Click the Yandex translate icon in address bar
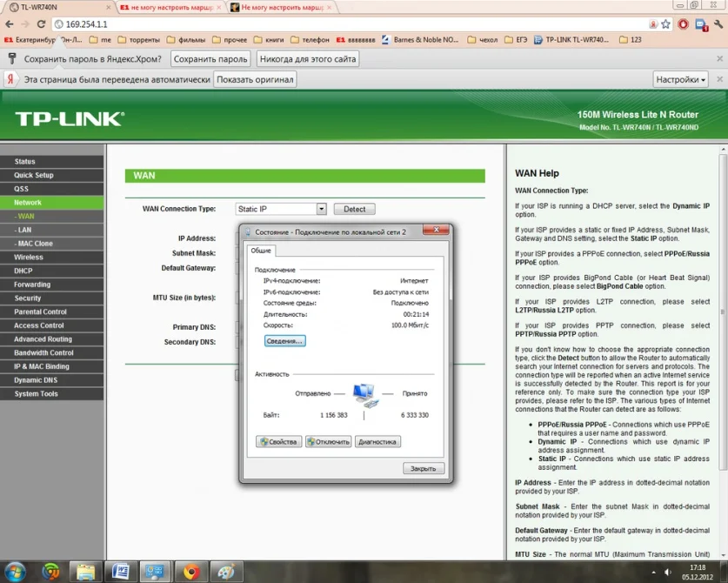The image size is (728, 583). point(653,24)
